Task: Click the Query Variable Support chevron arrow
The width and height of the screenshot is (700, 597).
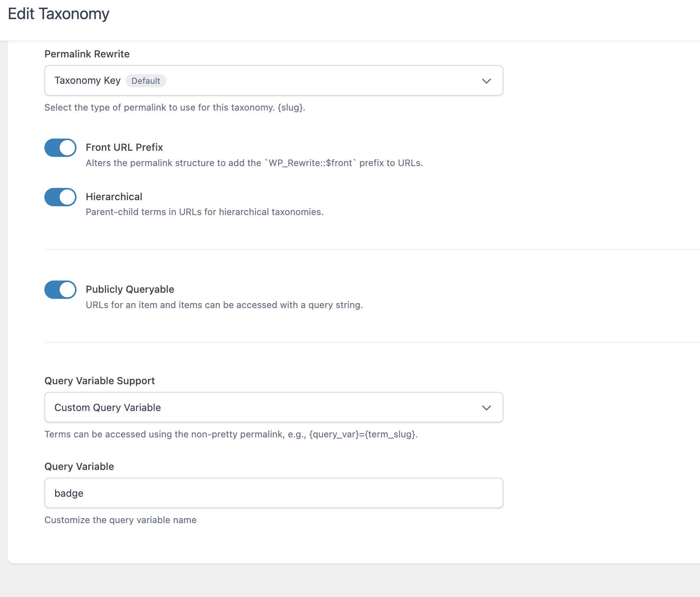Action: coord(486,408)
